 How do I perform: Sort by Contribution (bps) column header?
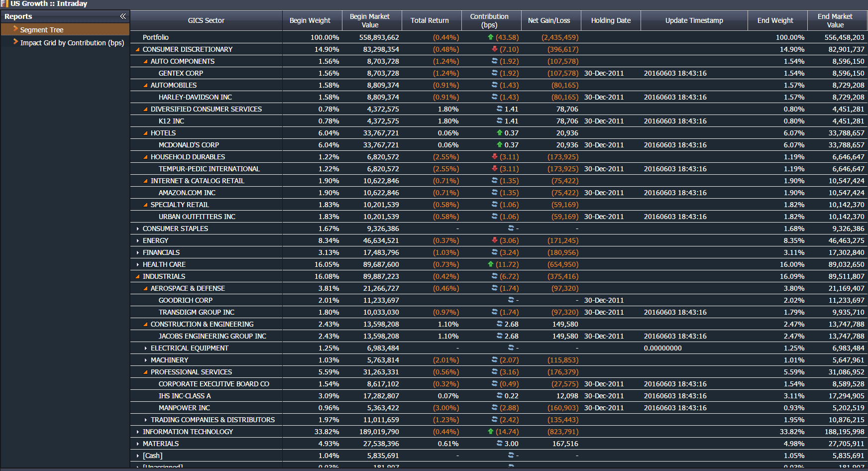click(491, 20)
